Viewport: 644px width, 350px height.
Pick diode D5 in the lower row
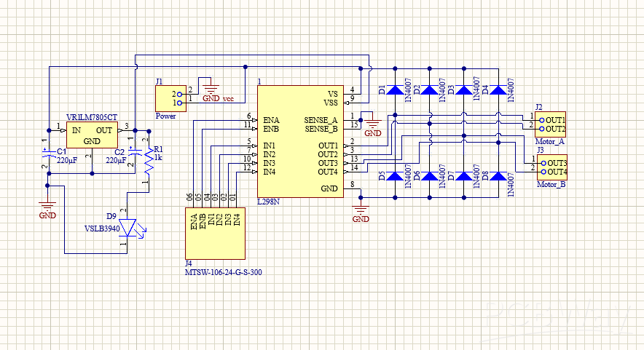click(x=394, y=176)
